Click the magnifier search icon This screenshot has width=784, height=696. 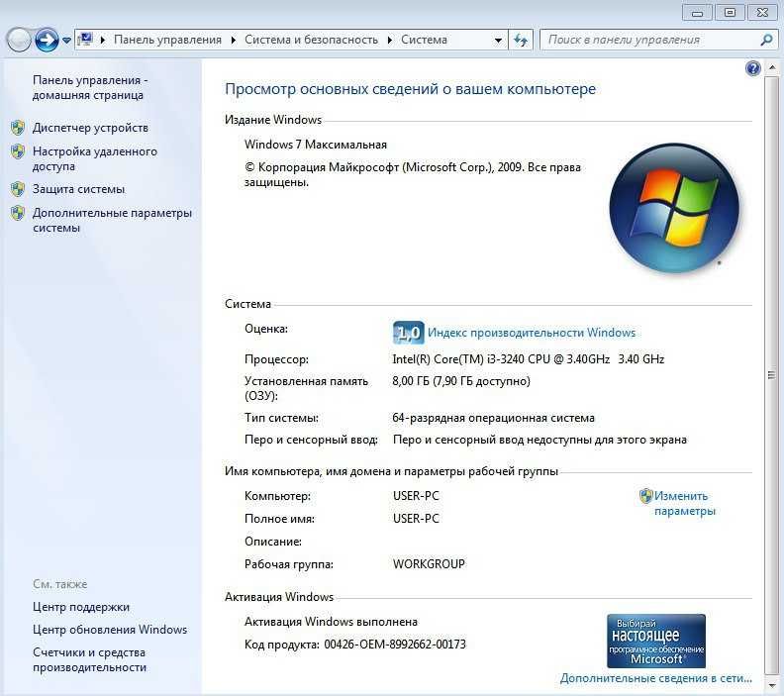766,40
